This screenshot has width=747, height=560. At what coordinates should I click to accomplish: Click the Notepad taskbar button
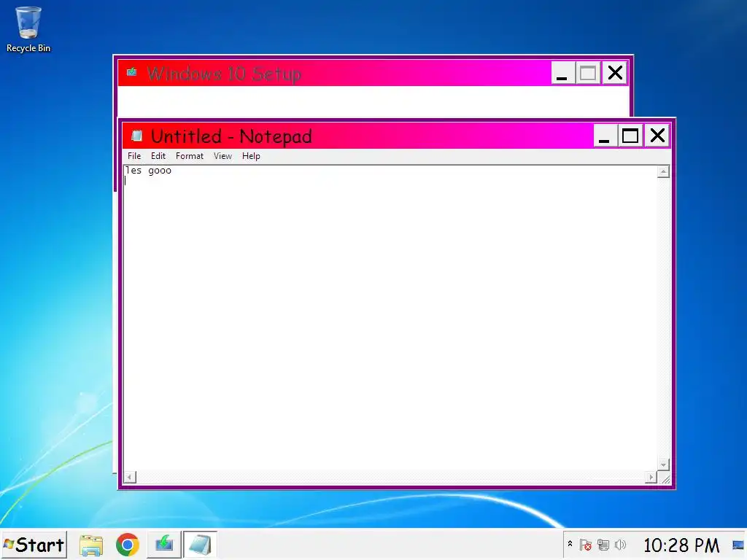[200, 545]
